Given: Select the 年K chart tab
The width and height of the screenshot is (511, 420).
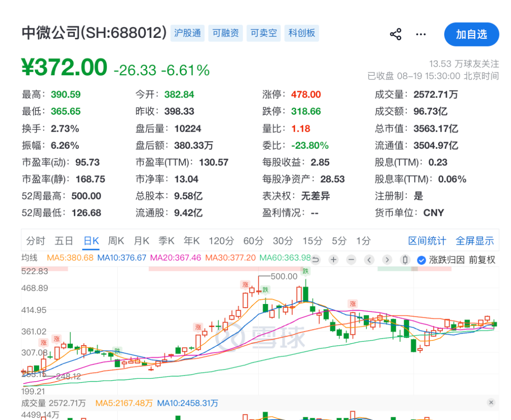Looking at the screenshot, I should 191,241.
